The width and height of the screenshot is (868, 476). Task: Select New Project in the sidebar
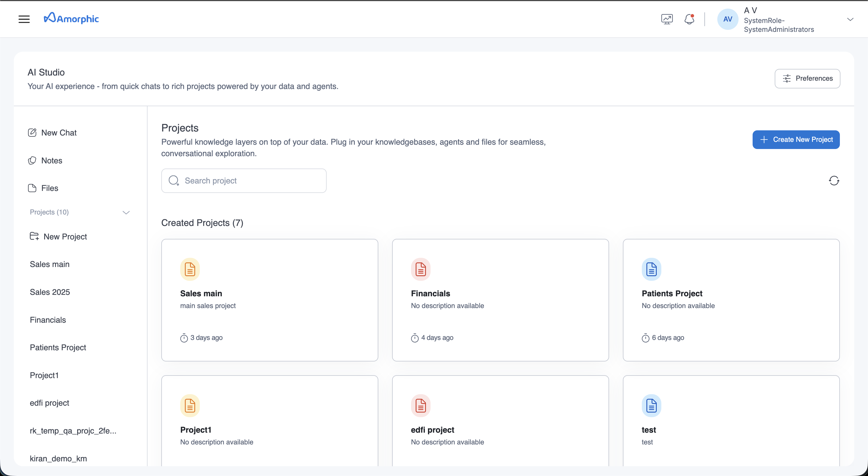65,237
